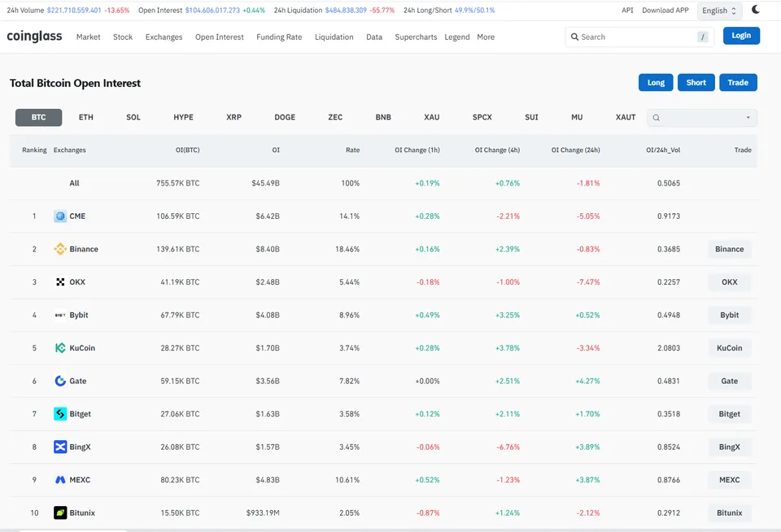Screen dimensions: 781x532
Task: Select the BNB coin tab
Action: click(x=383, y=118)
